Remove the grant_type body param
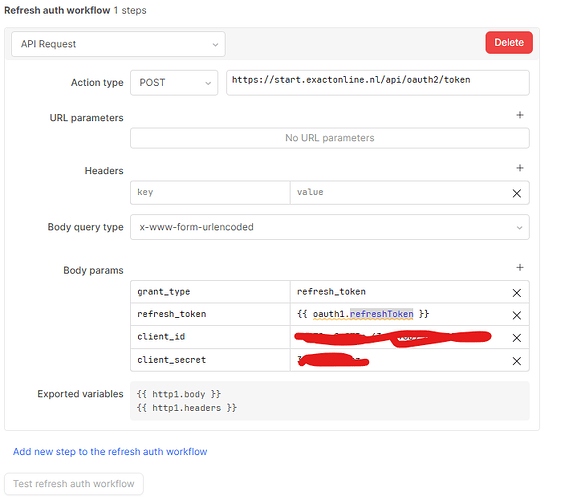 click(x=517, y=293)
